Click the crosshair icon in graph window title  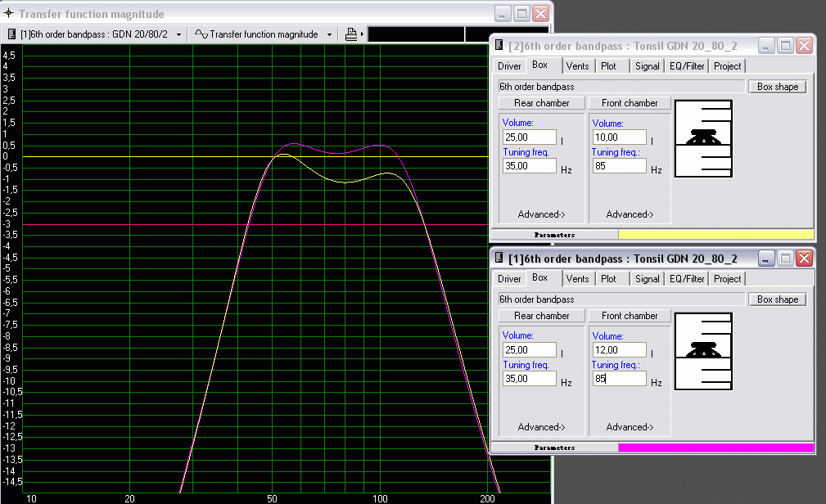8,14
